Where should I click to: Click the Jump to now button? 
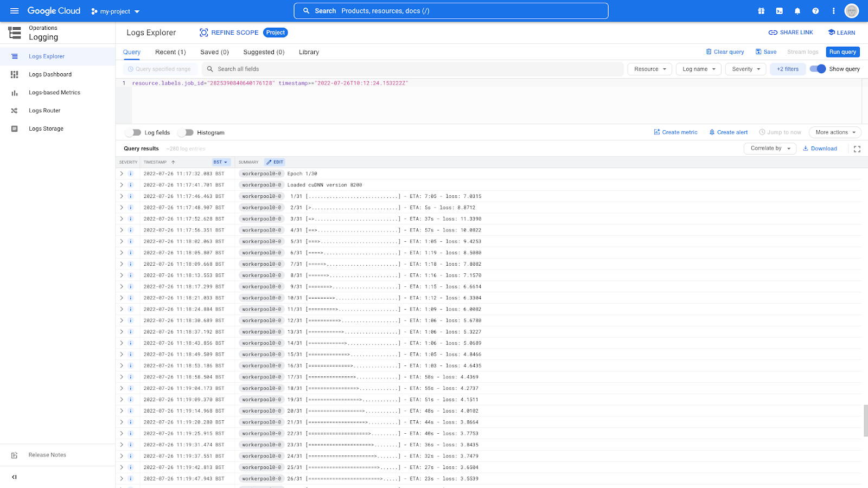pos(780,132)
